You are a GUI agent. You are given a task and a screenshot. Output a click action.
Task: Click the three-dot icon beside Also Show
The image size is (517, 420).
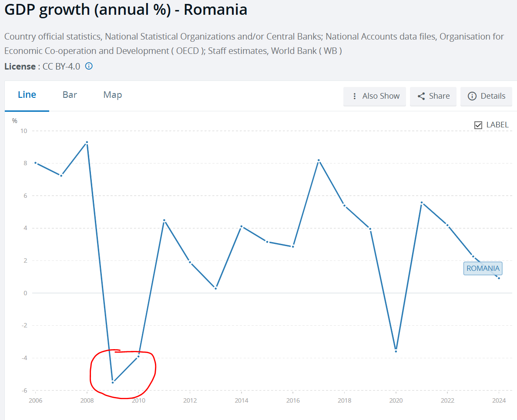click(354, 96)
